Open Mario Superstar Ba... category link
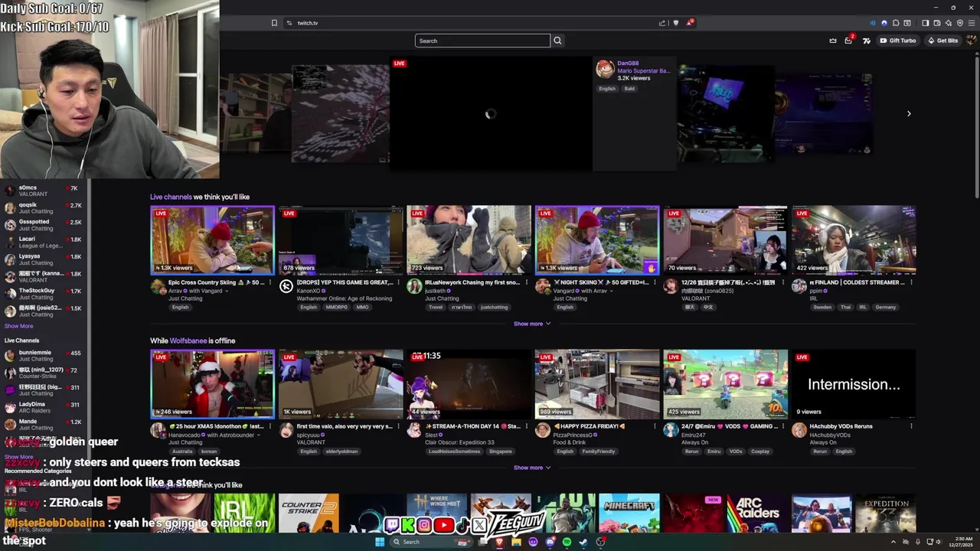 [x=643, y=70]
